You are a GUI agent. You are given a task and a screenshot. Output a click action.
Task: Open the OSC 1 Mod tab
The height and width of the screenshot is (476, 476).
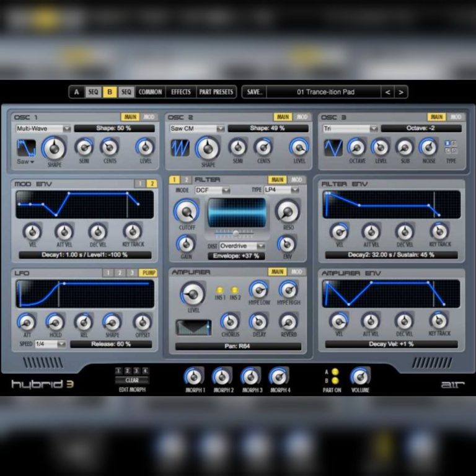pyautogui.click(x=149, y=117)
